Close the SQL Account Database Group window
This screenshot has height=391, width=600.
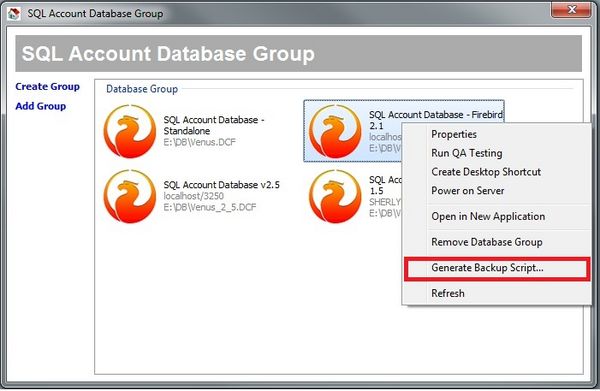click(x=571, y=10)
